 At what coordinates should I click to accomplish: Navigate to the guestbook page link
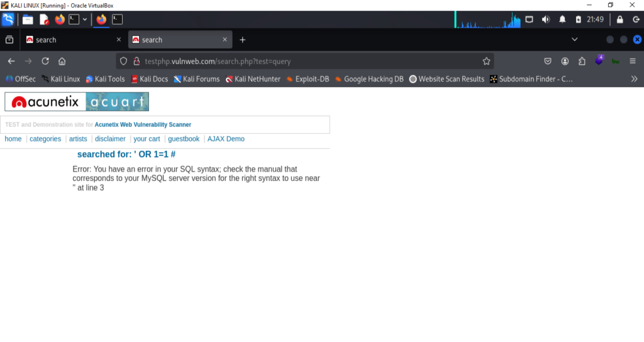(x=184, y=139)
